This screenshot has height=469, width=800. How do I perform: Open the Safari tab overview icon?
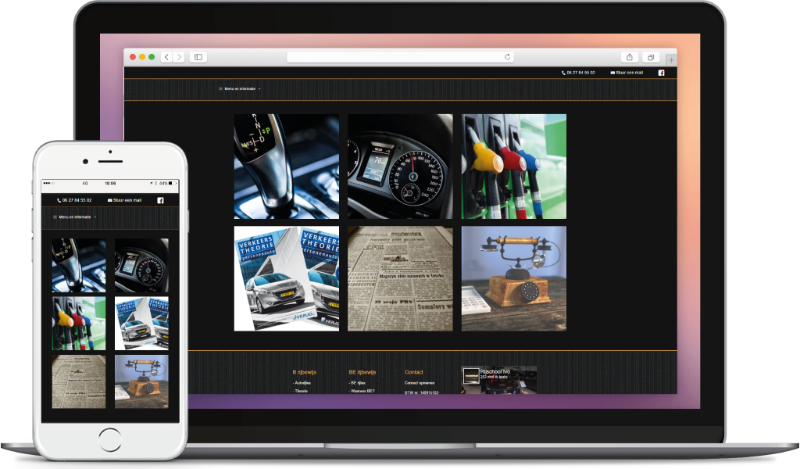click(650, 57)
